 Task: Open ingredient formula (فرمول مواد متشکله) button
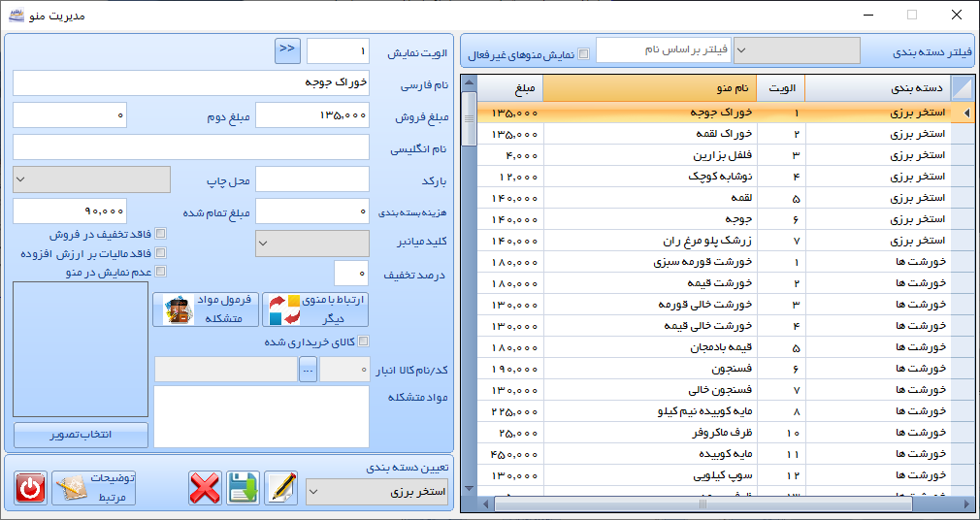coord(206,309)
